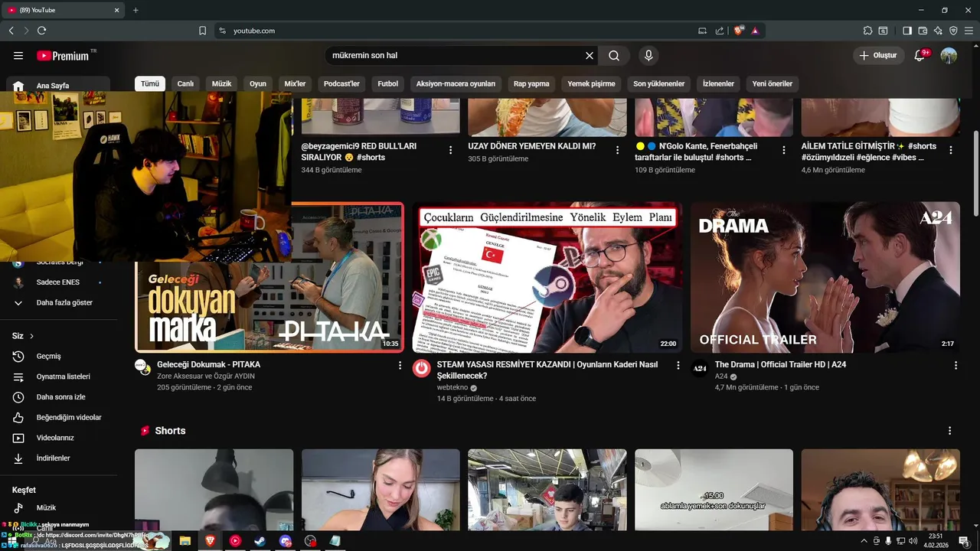Open options menu for STEAM YASASI video
Image resolution: width=980 pixels, height=551 pixels.
tap(678, 366)
